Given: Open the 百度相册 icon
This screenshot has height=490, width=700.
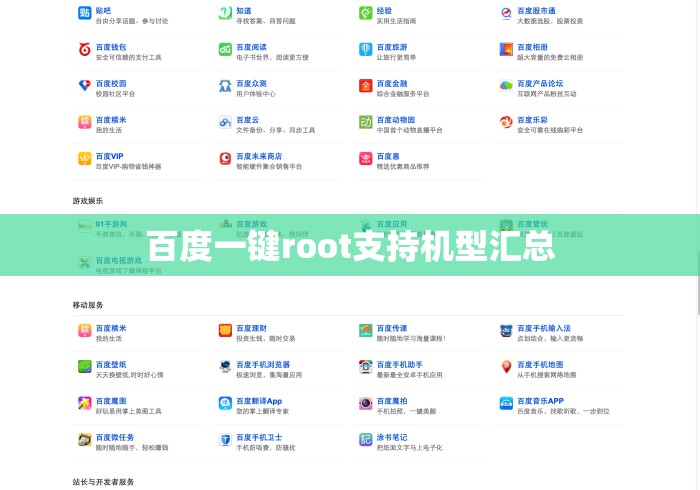Looking at the screenshot, I should pos(506,49).
